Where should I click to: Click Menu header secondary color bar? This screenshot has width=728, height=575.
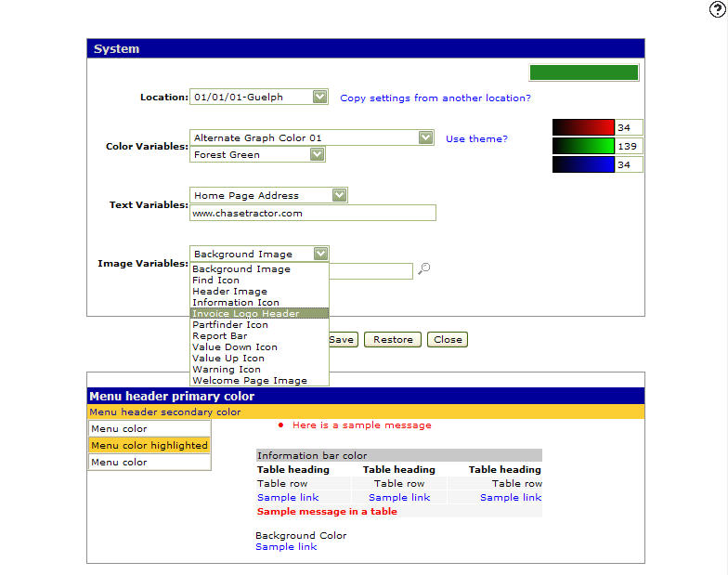point(366,412)
